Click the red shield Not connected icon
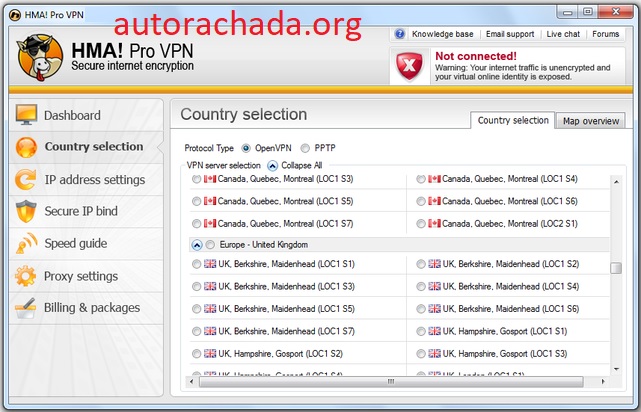 point(409,66)
